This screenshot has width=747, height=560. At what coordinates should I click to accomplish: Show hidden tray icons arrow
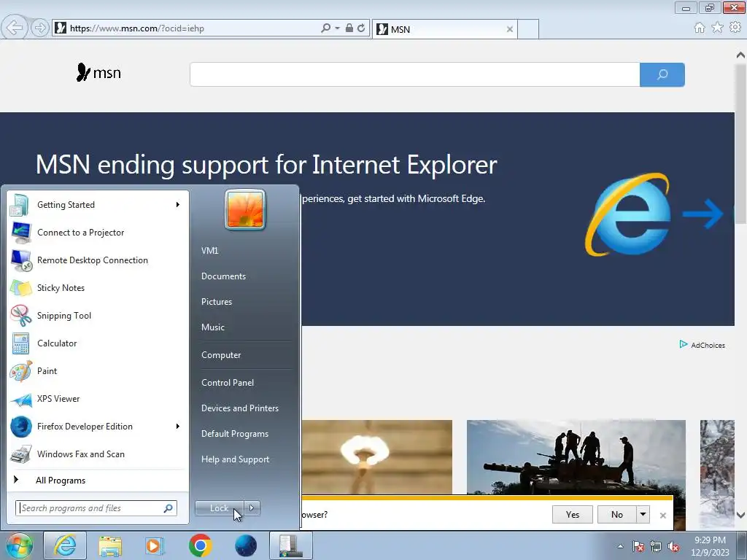pyautogui.click(x=620, y=546)
